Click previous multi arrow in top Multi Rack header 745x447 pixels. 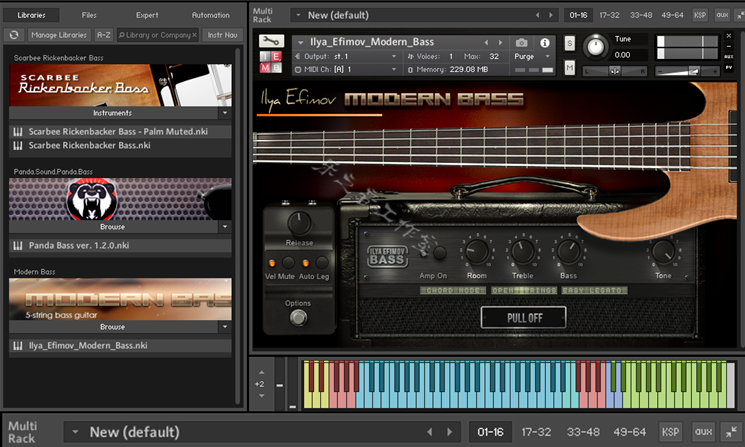537,15
